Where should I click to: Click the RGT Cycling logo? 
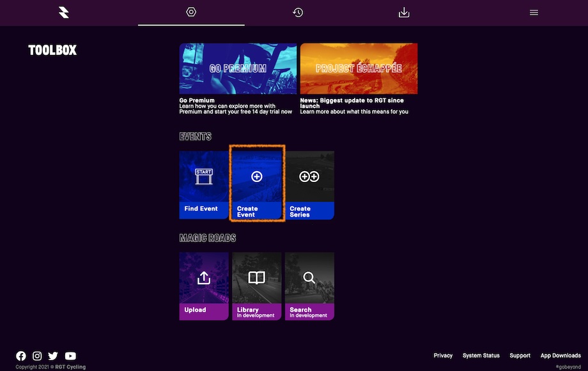point(64,12)
